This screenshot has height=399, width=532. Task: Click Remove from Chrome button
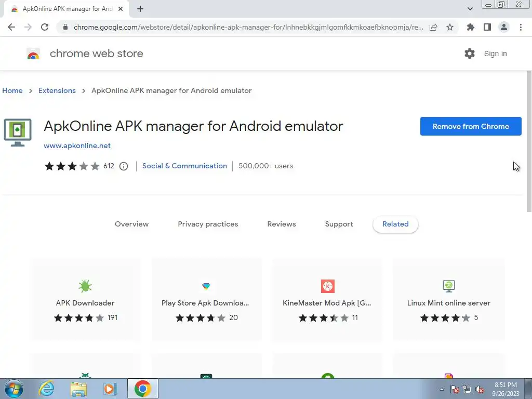471,126
